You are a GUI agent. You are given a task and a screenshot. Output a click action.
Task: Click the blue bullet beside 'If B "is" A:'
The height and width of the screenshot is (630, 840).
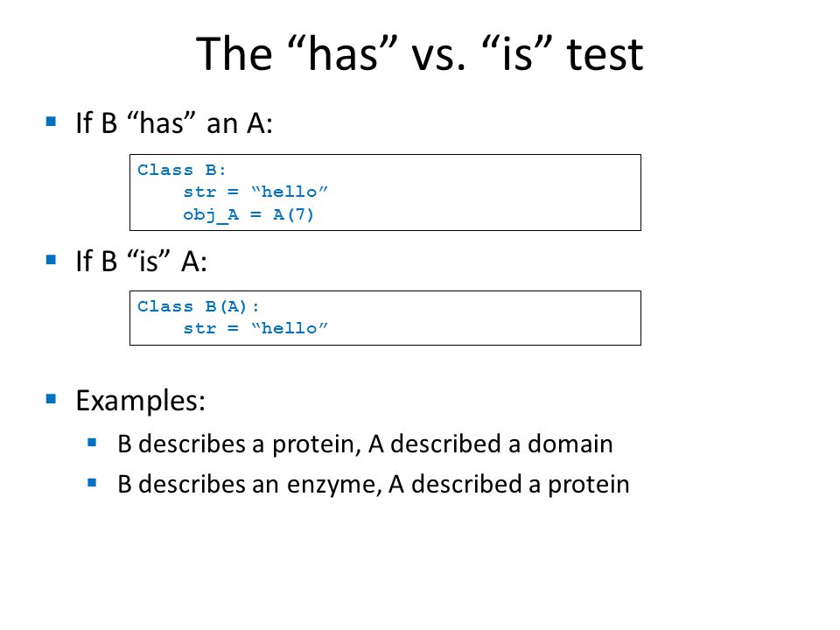(x=52, y=261)
